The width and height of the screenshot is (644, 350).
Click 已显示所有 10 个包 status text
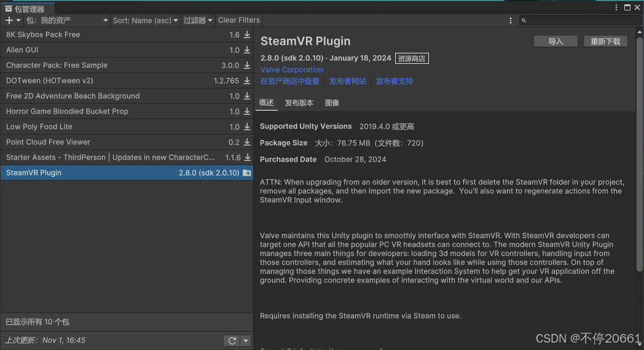point(37,322)
